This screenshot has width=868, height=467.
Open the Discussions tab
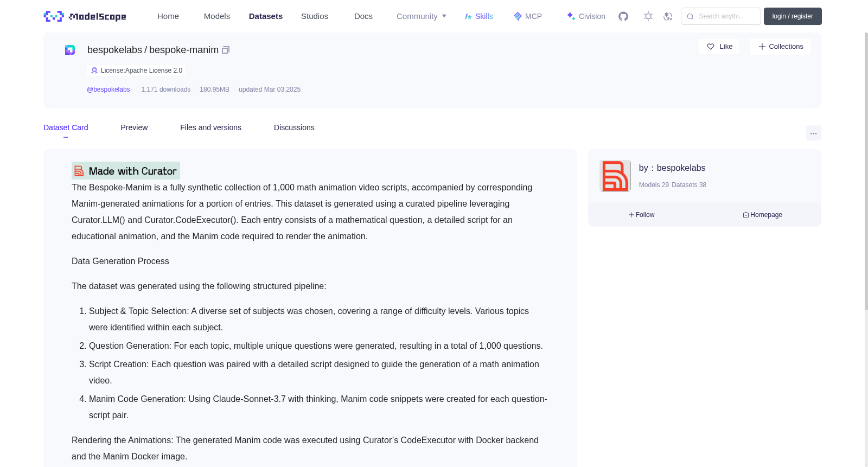(x=294, y=127)
